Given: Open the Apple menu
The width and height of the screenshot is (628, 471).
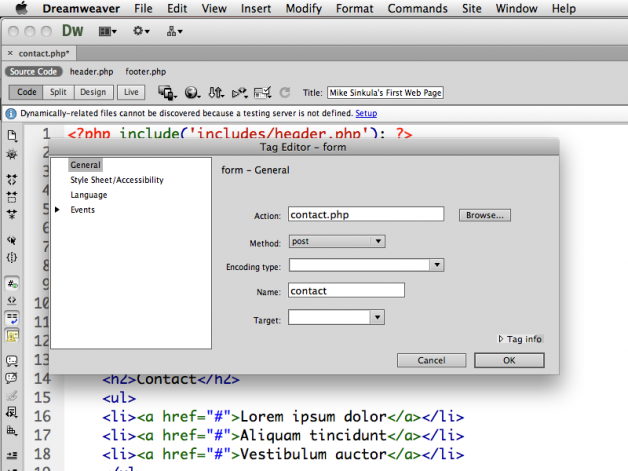Looking at the screenshot, I should [x=21, y=8].
